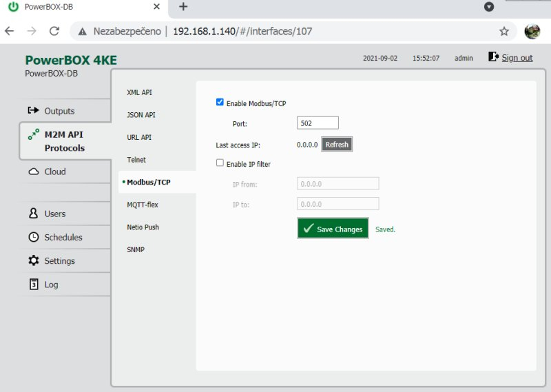Open the Netio Push protocol tab
551x392 pixels.
click(x=143, y=227)
